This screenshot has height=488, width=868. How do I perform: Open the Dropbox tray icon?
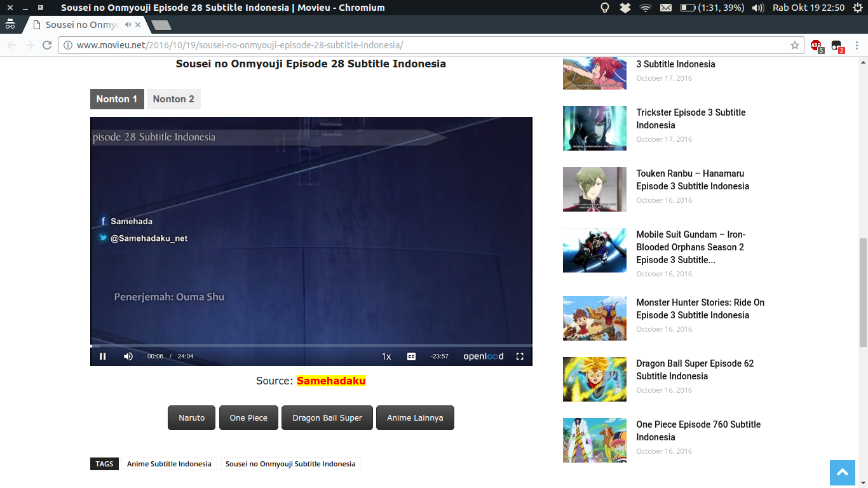(x=625, y=8)
